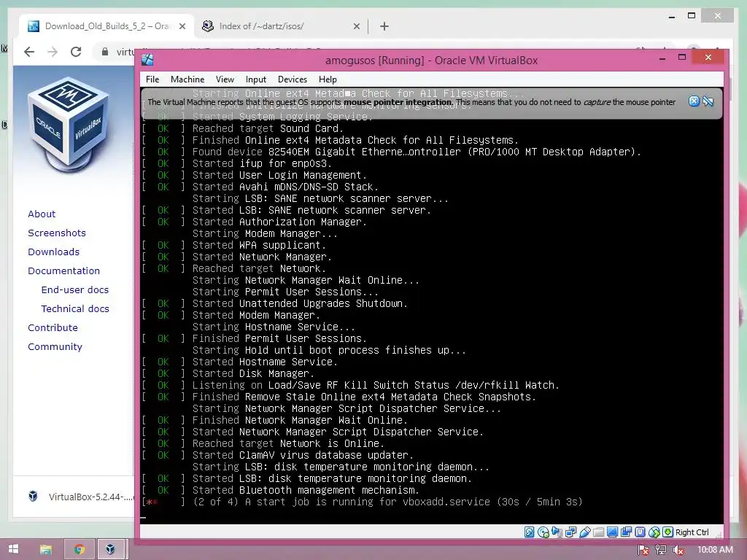Open the End-user docs link

coord(75,290)
